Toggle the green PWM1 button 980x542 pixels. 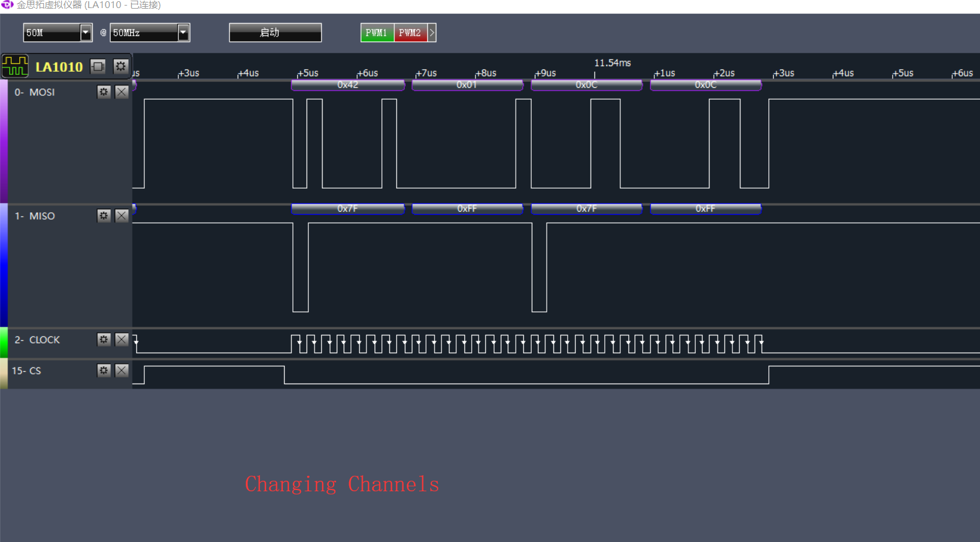pos(377,33)
